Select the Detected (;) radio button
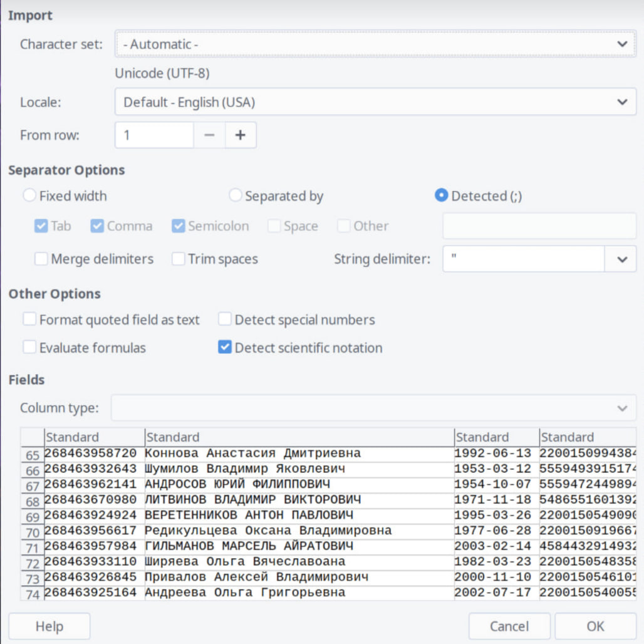 click(x=441, y=195)
